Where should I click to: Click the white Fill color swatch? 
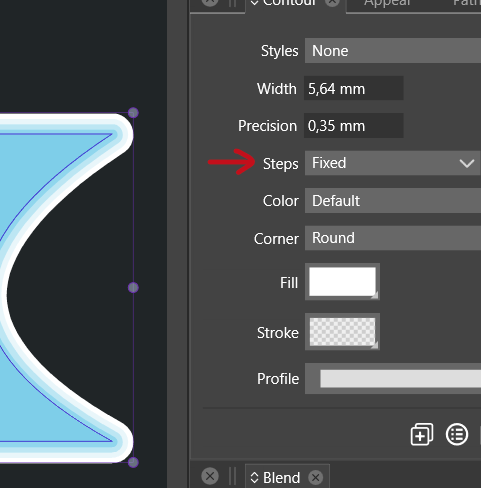[342, 282]
